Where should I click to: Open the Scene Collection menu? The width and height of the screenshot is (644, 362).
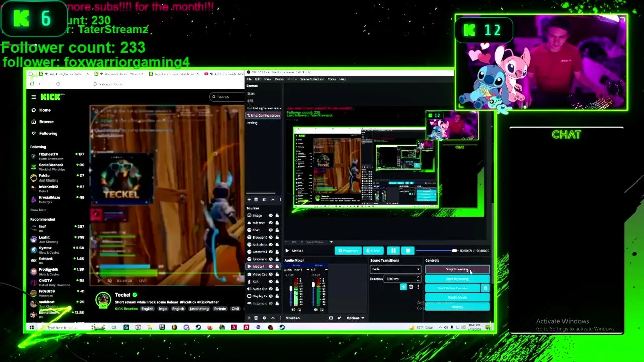coord(312,79)
